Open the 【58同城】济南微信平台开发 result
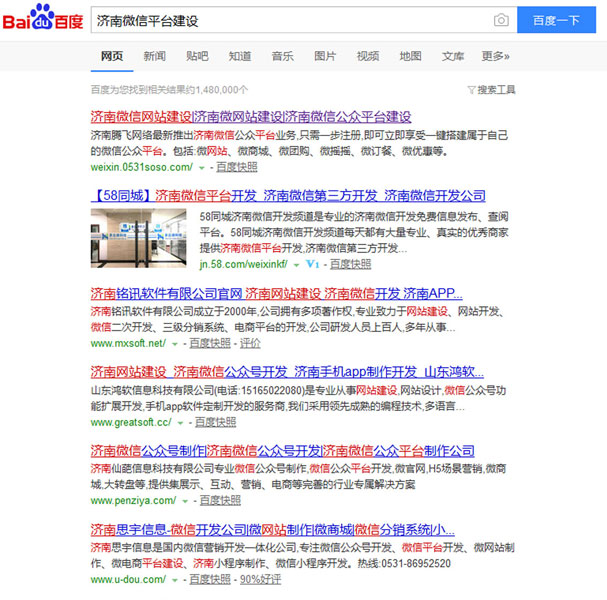This screenshot has width=607, height=600. [288, 196]
